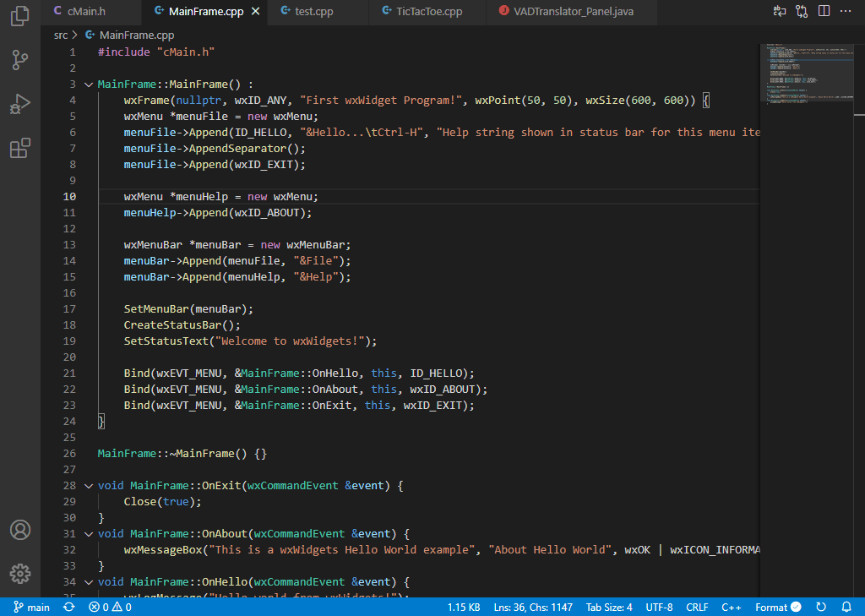Open the Explorer view in activity bar

click(20, 16)
